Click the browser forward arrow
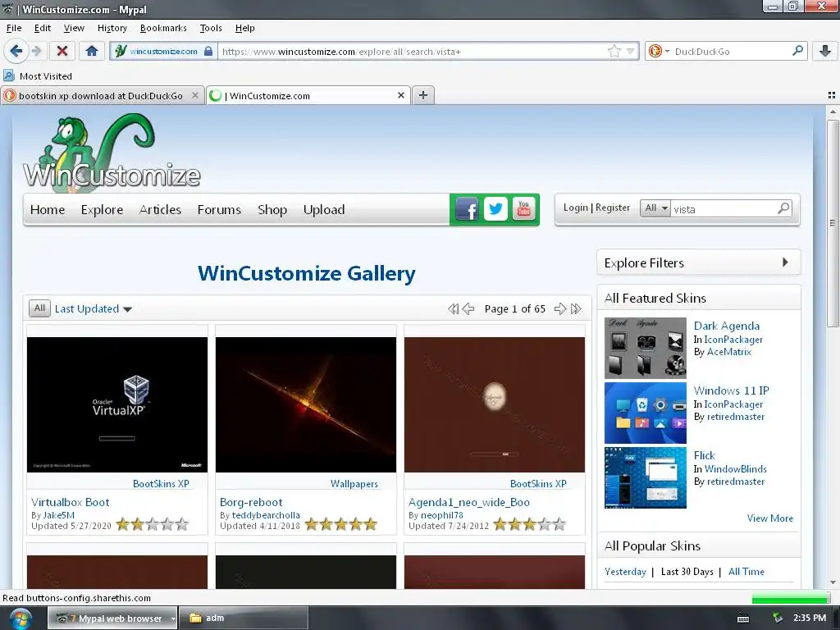This screenshot has height=630, width=840. click(x=36, y=51)
